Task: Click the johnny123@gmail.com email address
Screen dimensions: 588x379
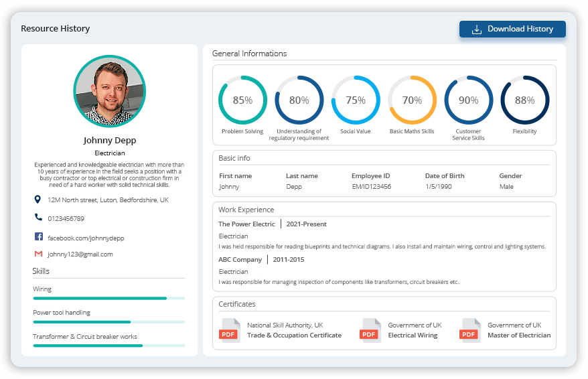Action: coord(80,254)
